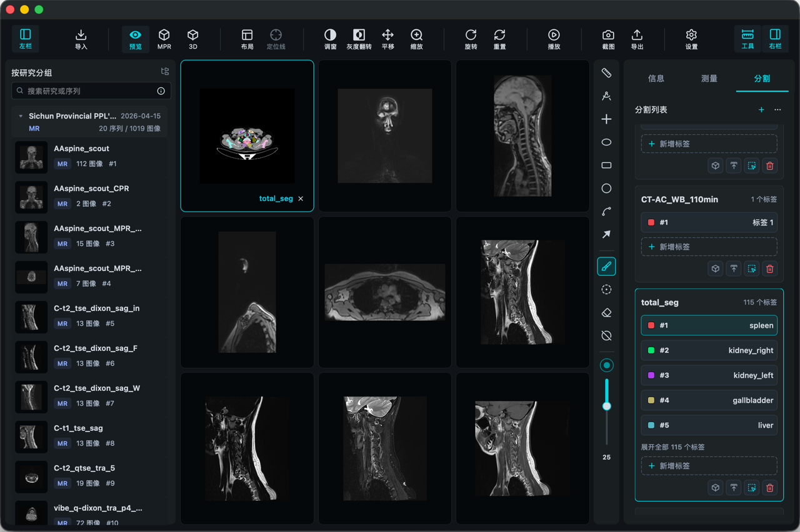Toggle the 定位线 reference lines
This screenshot has width=800, height=532.
click(x=276, y=39)
